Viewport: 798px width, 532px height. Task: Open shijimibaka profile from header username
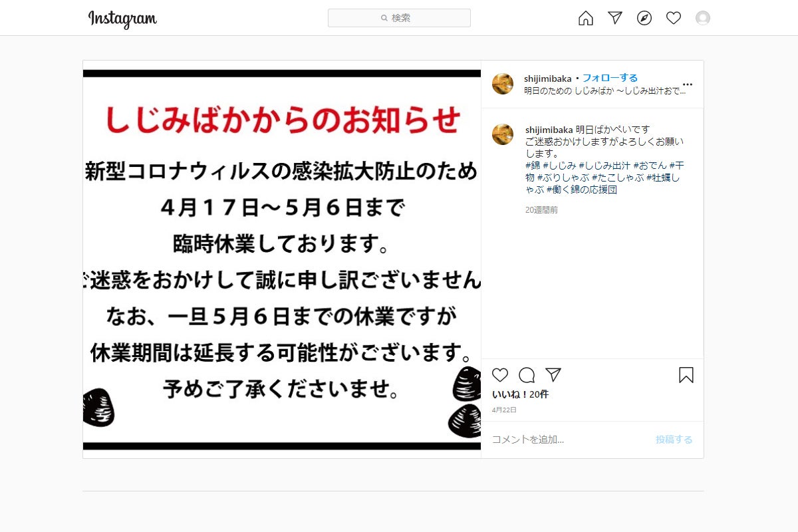[x=548, y=78]
